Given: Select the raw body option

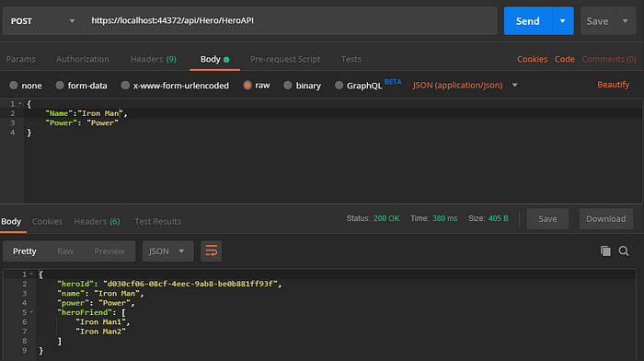Looking at the screenshot, I should point(257,85).
